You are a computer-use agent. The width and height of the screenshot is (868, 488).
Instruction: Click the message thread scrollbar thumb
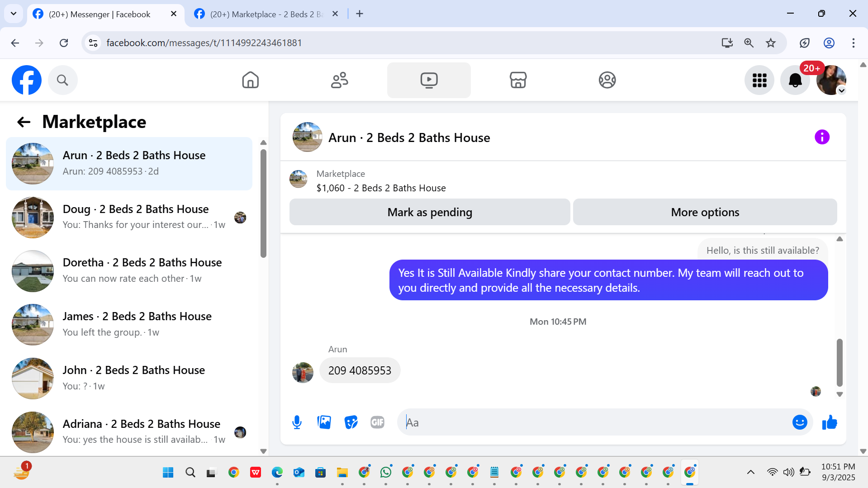click(840, 362)
